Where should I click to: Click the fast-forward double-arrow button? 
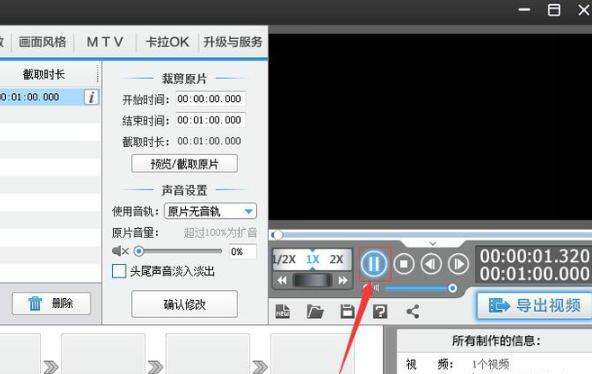(x=342, y=280)
